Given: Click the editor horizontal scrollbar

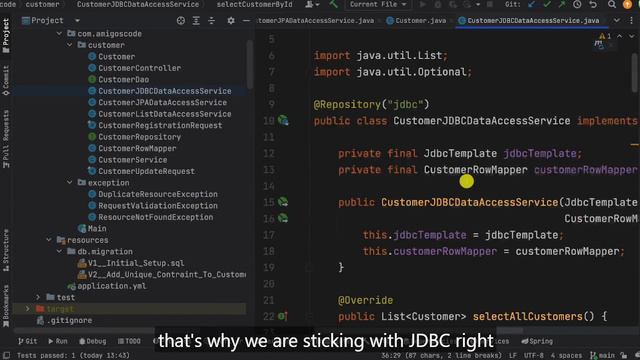Looking at the screenshot, I should tap(509, 330).
